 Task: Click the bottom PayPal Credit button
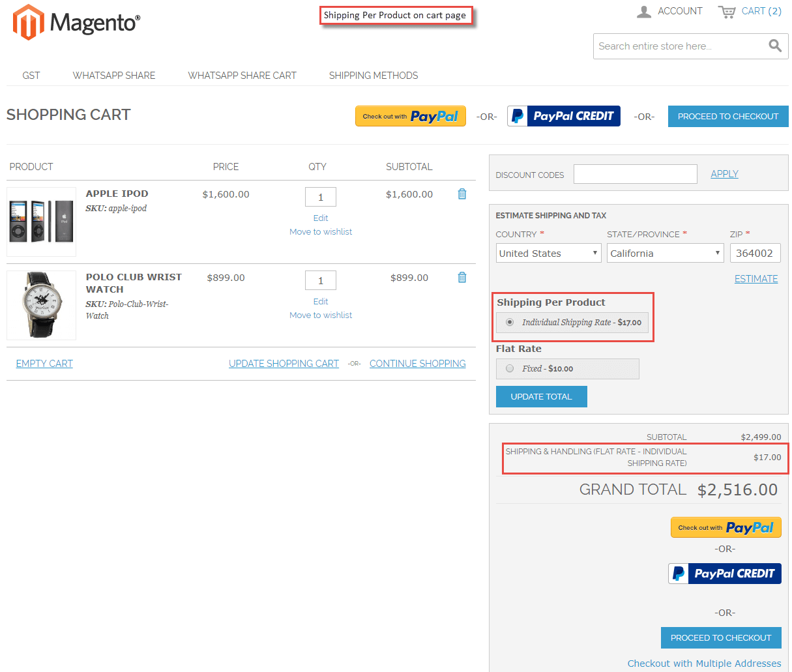click(725, 574)
